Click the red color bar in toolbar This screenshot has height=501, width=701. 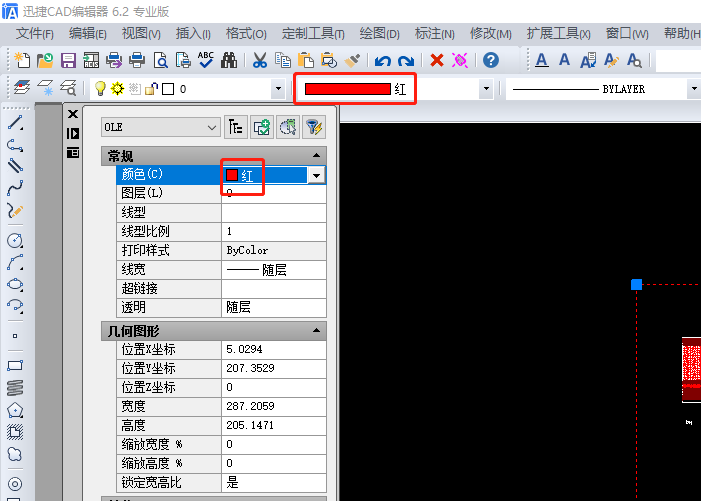tap(347, 89)
